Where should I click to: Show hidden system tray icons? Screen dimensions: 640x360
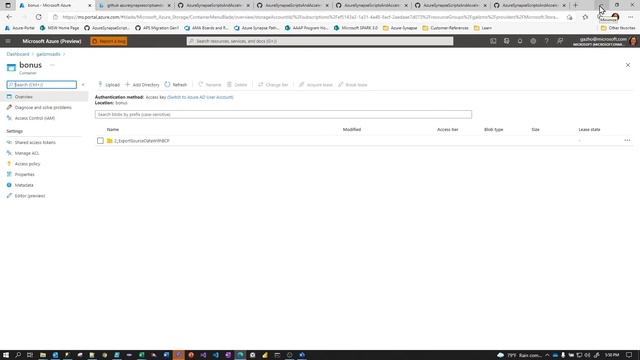coord(547,355)
